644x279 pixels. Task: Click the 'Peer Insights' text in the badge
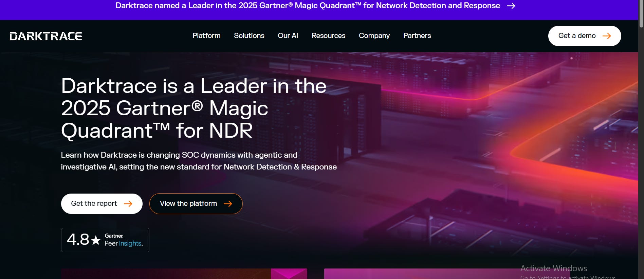click(124, 243)
